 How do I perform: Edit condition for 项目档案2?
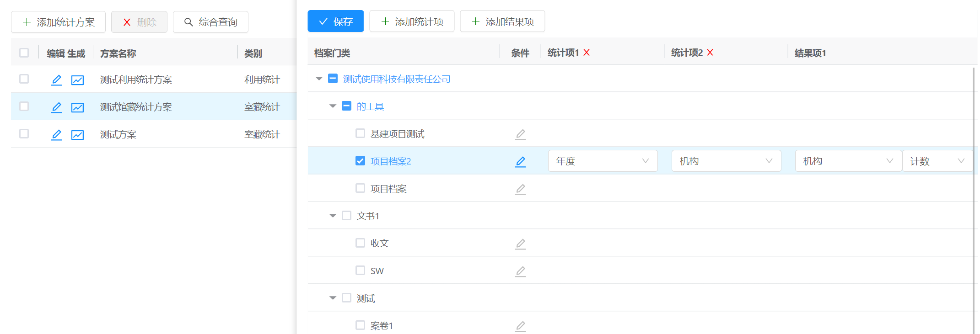520,162
